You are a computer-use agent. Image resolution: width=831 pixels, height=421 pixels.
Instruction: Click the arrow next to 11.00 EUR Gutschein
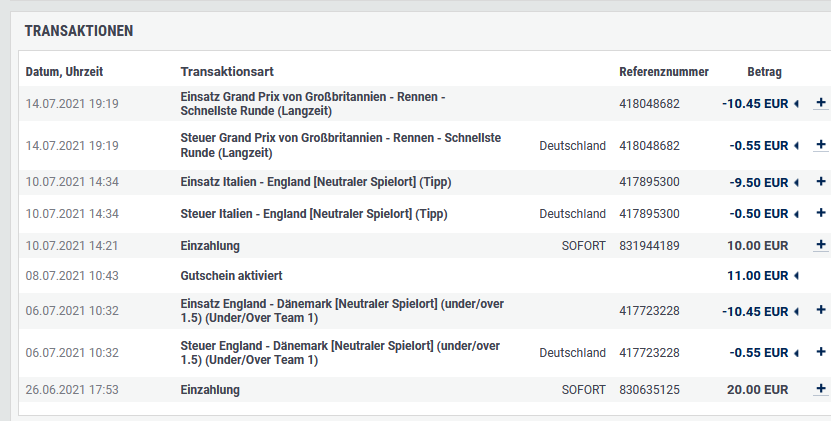pyautogui.click(x=796, y=276)
